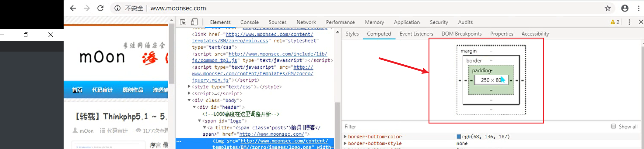Open the DOM Breakpoints tab
The height and width of the screenshot is (149, 644).
[462, 34]
